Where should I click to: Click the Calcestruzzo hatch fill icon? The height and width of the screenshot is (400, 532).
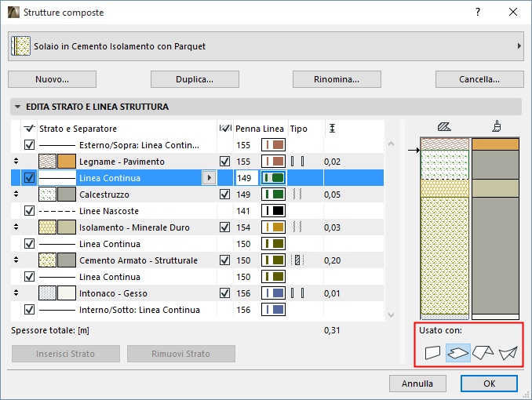click(47, 195)
